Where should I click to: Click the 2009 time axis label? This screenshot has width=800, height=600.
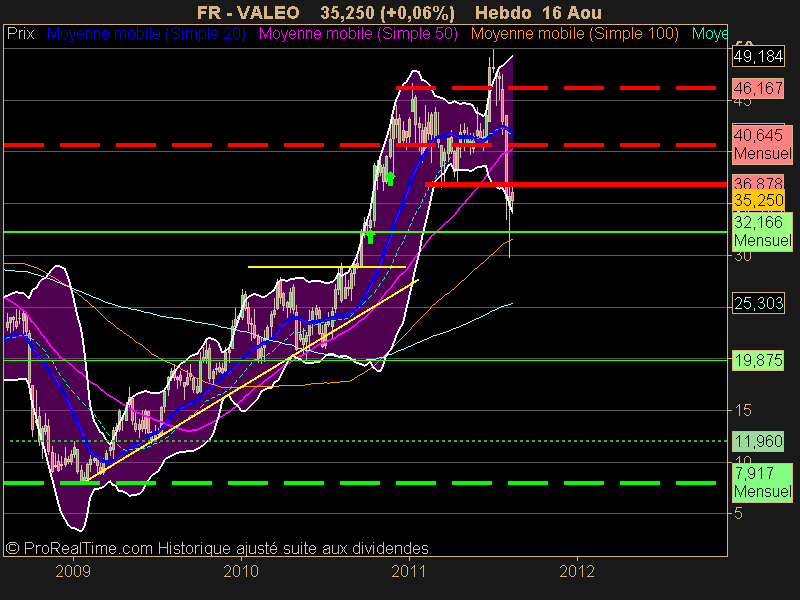(x=73, y=571)
